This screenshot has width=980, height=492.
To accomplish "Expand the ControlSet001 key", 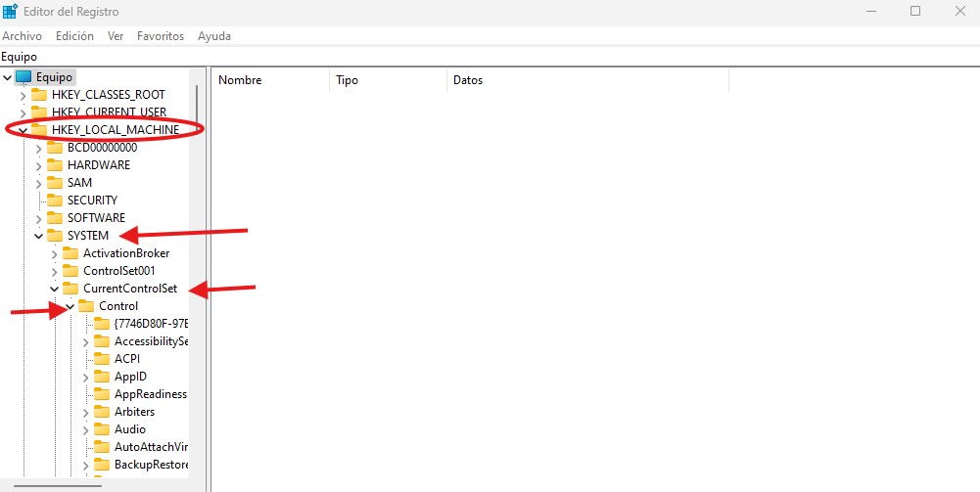I will (55, 271).
